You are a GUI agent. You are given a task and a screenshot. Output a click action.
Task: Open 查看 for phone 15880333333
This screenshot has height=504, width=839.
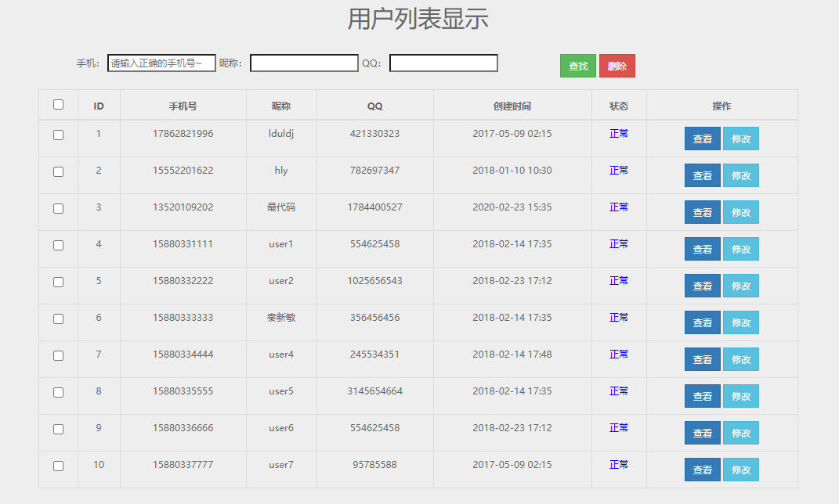[703, 322]
